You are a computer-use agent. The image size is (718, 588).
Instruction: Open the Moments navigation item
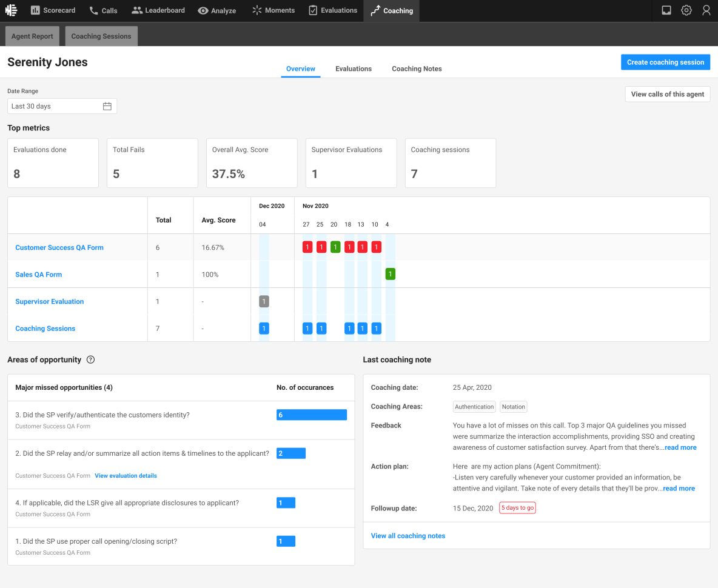273,10
